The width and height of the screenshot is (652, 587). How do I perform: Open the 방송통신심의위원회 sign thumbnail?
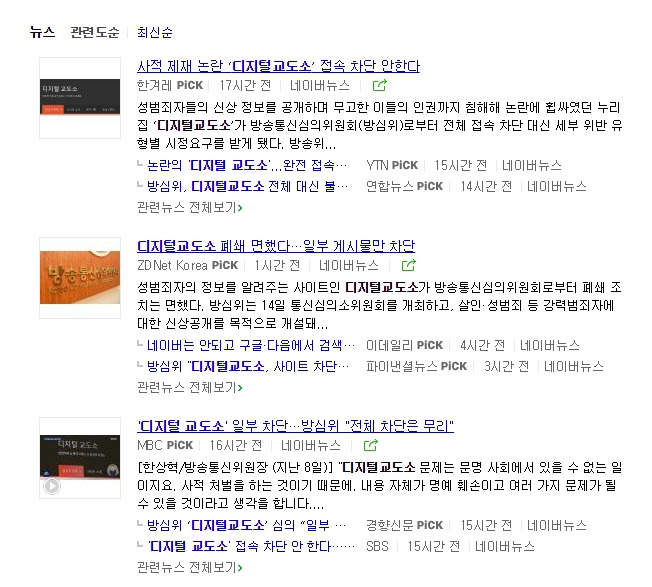tap(80, 278)
